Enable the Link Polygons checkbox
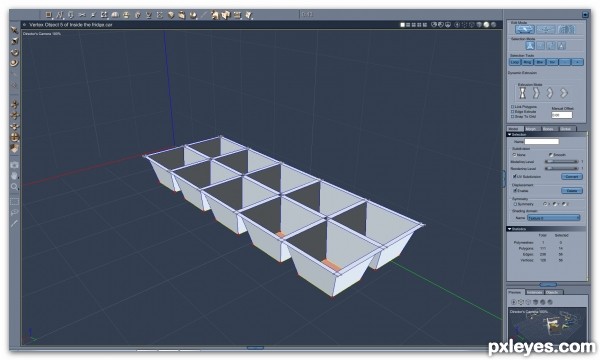 [x=512, y=107]
